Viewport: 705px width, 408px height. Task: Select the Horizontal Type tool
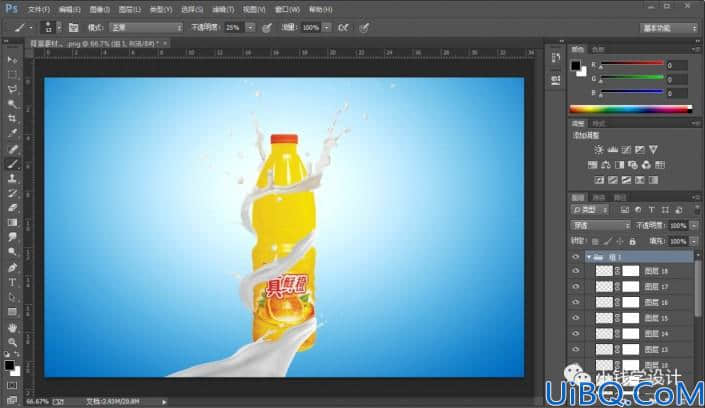tap(12, 282)
